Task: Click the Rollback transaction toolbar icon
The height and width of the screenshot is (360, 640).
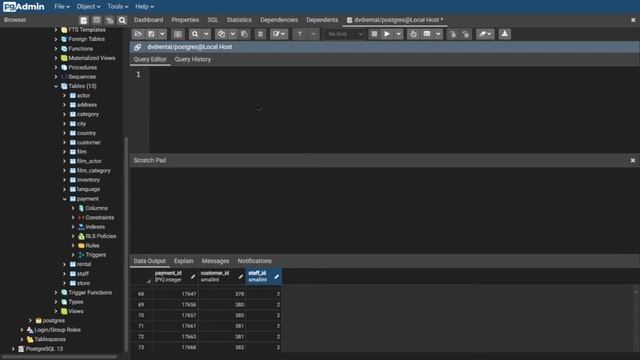Action: click(x=466, y=34)
